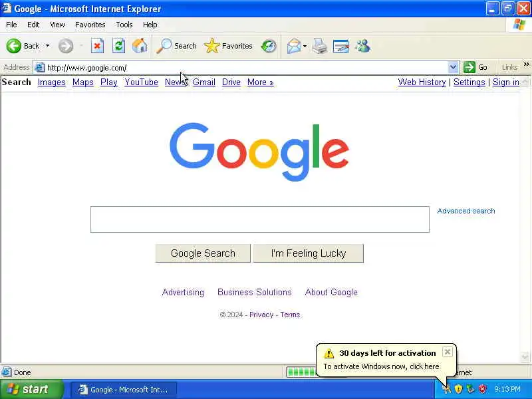
Task: Open the Play link
Action: (x=109, y=82)
